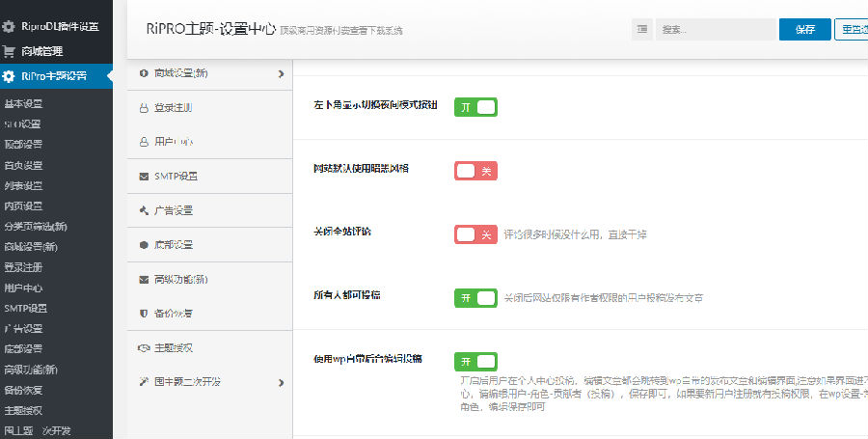
Task: Select 底部设置 tab in settings panel
Action: 210,245
